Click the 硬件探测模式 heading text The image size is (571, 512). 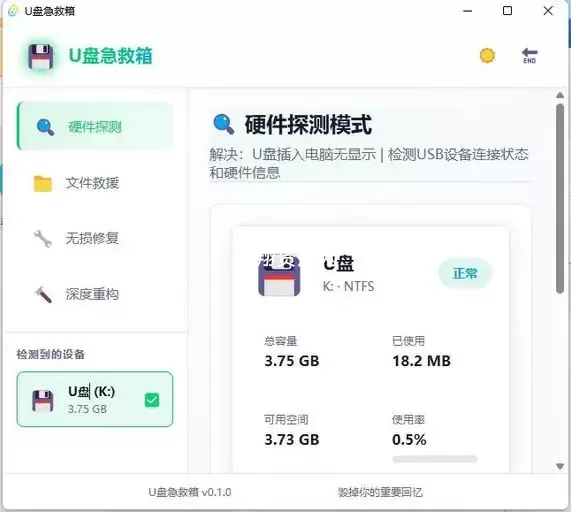point(308,125)
